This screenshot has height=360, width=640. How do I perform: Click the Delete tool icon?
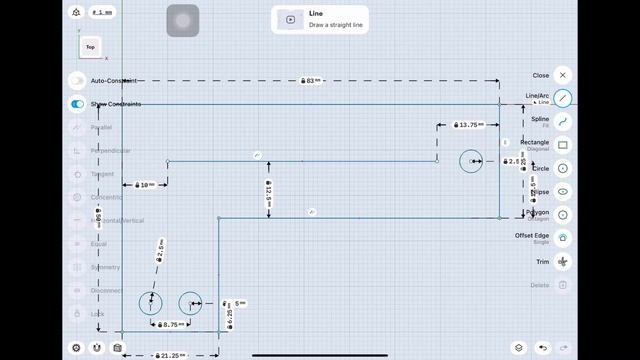562,285
